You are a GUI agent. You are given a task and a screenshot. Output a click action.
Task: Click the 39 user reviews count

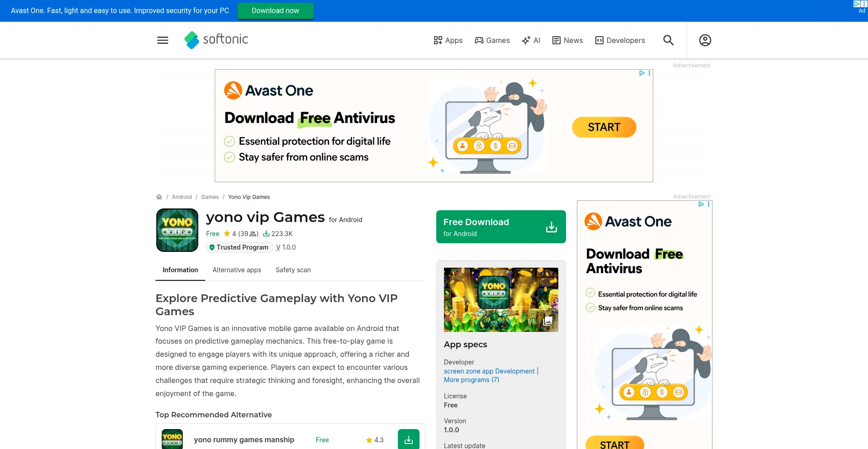[x=248, y=234]
